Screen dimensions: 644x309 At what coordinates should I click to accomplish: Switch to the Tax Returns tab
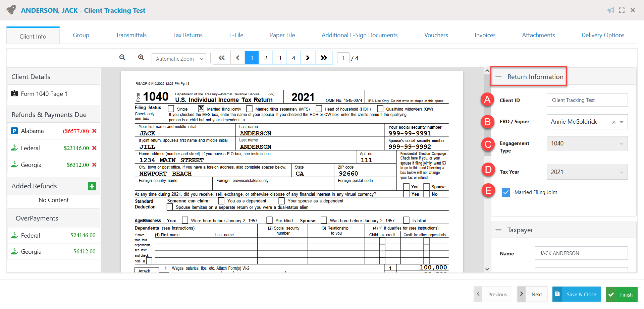[x=187, y=35]
